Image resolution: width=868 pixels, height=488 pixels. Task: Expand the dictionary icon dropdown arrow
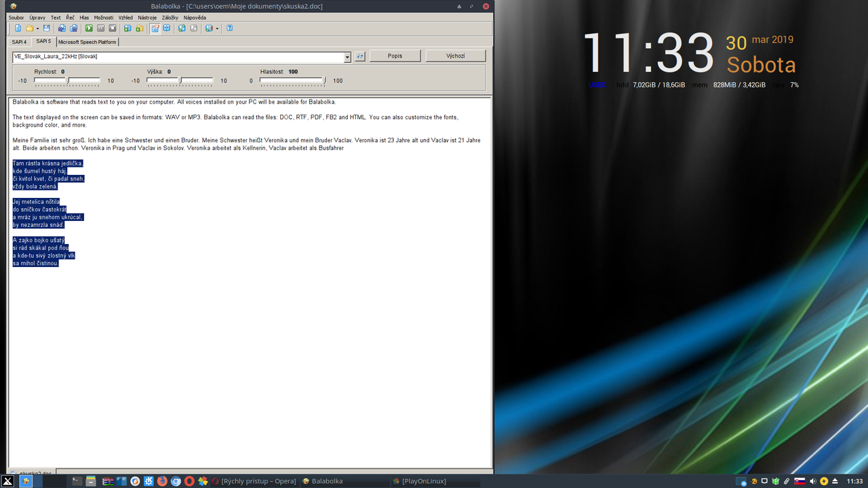(x=217, y=28)
